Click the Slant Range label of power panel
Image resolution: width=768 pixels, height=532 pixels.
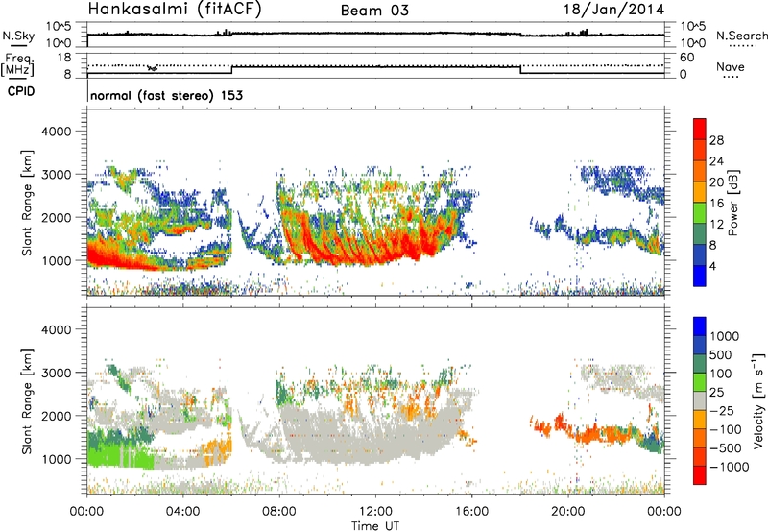[x=27, y=203]
